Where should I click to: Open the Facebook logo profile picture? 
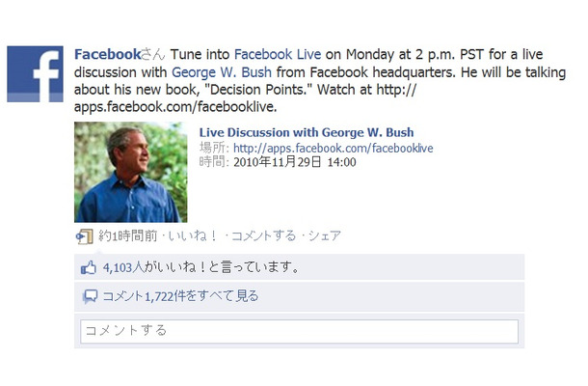tap(35, 74)
